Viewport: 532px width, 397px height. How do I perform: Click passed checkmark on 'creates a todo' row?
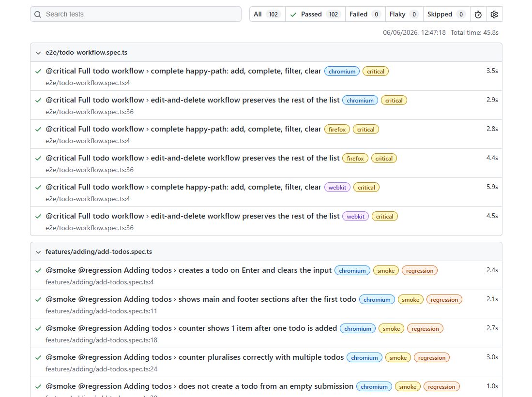point(38,270)
